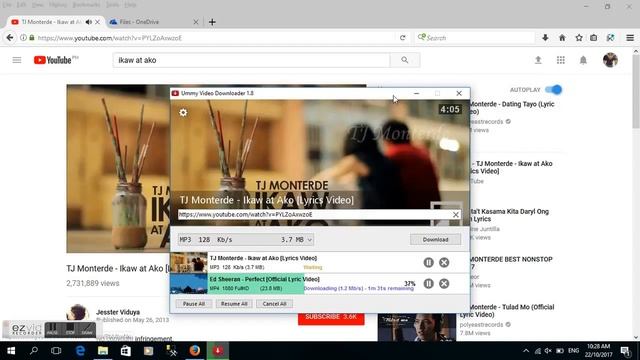The height and width of the screenshot is (360, 640).
Task: Click the YouTube search magnifier button
Action: tap(404, 60)
